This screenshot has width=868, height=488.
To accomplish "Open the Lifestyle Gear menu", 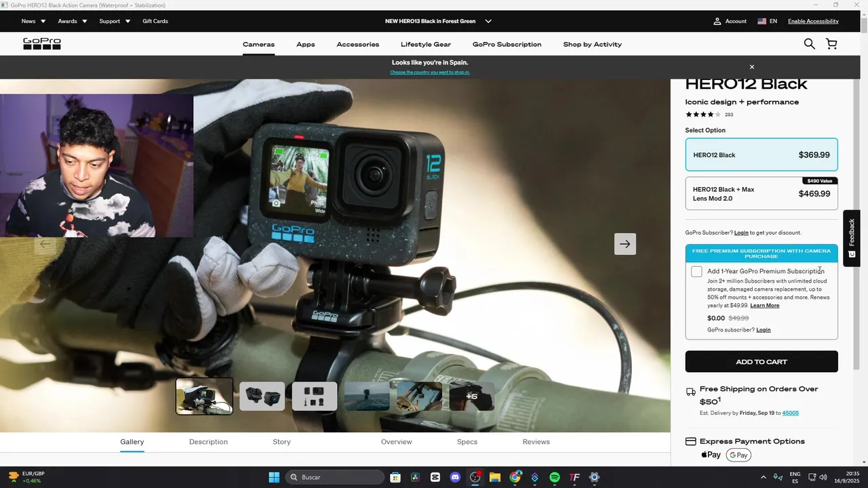I will coord(426,45).
